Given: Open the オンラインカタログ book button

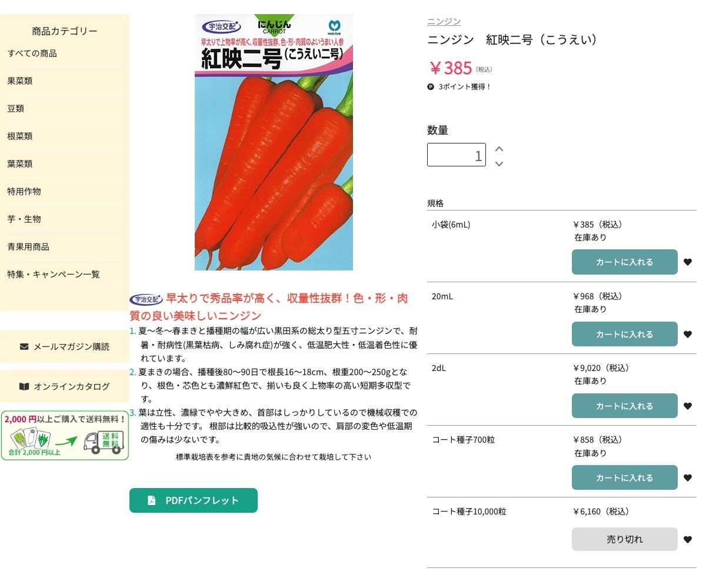Looking at the screenshot, I should tap(65, 386).
